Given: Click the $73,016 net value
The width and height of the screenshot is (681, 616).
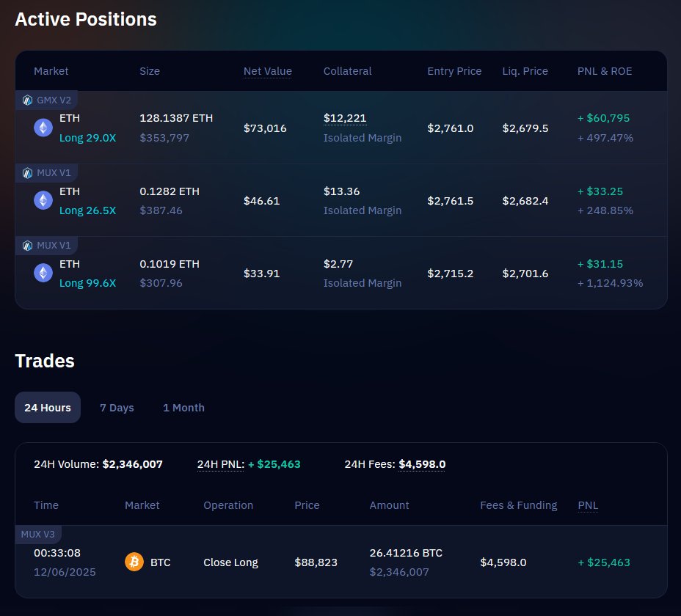Looking at the screenshot, I should tap(265, 128).
